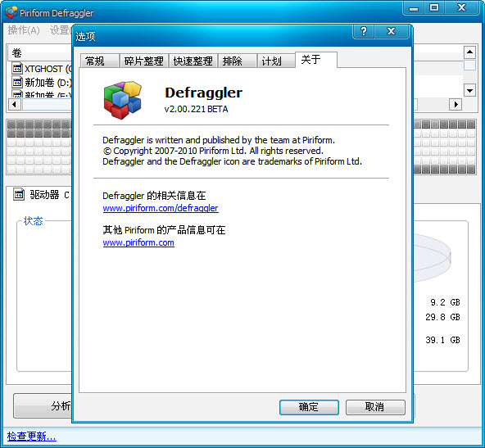Click the left horizontal scroll arrow
This screenshot has width=485, height=448.
coord(14,104)
